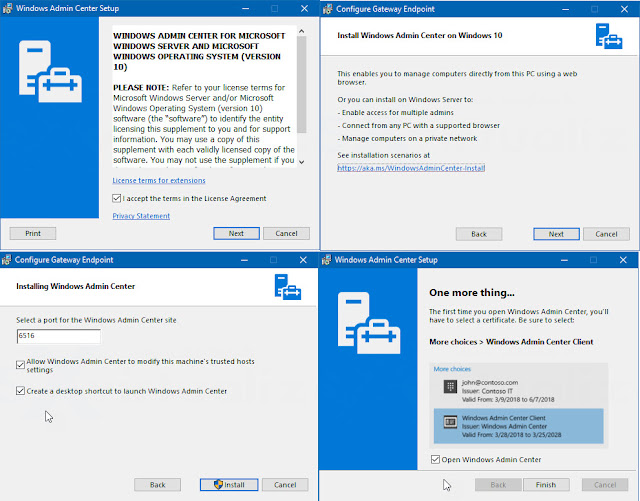Toggle Create a desktop shortcut checkbox
This screenshot has height=501, width=640.
(20, 391)
